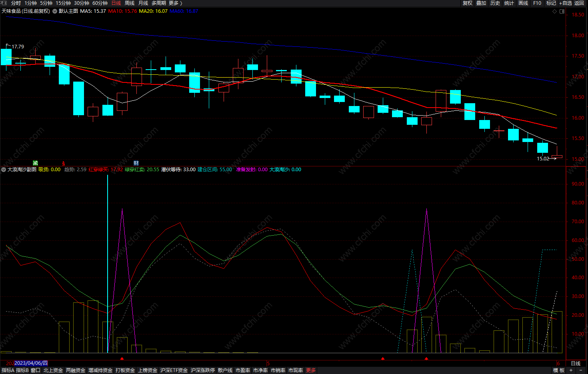Viewport: 588px width, 374px height.
Task: Show the 市现率 indicator
Action: click(296, 370)
